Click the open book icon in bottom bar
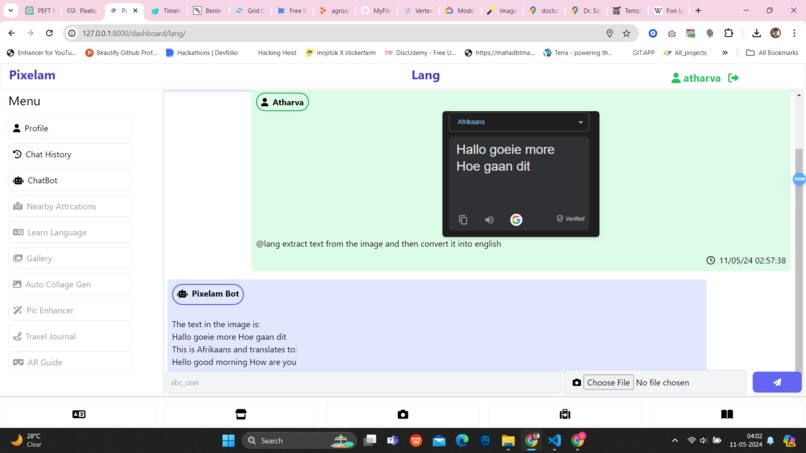This screenshot has height=453, width=806. [x=727, y=414]
